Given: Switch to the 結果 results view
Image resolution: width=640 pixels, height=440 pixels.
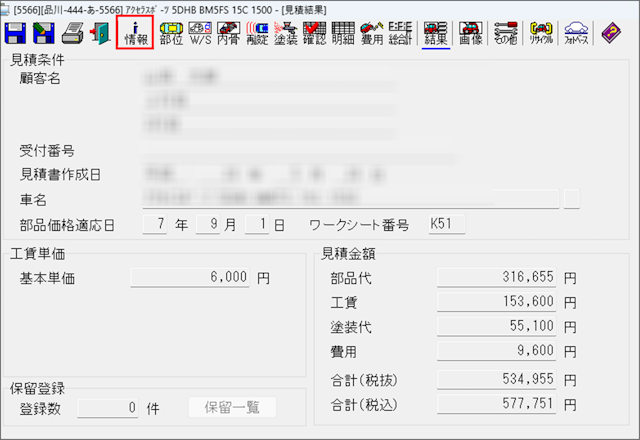Looking at the screenshot, I should (x=435, y=33).
